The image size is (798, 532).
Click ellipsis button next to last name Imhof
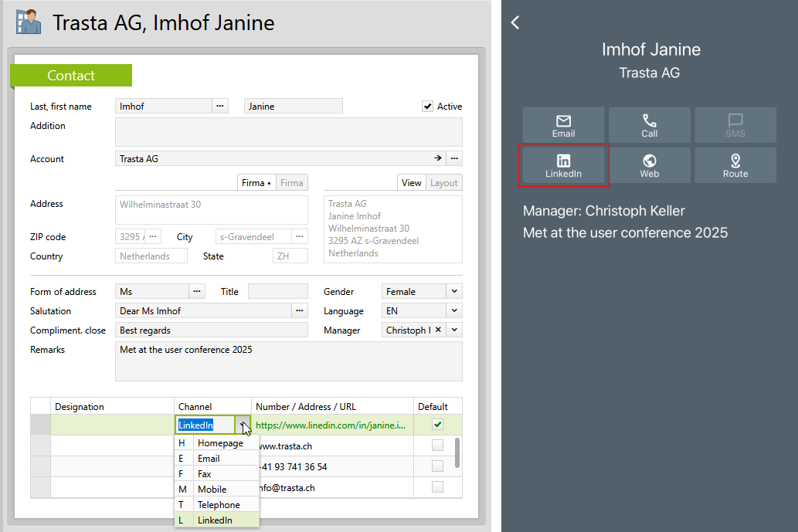click(x=219, y=107)
